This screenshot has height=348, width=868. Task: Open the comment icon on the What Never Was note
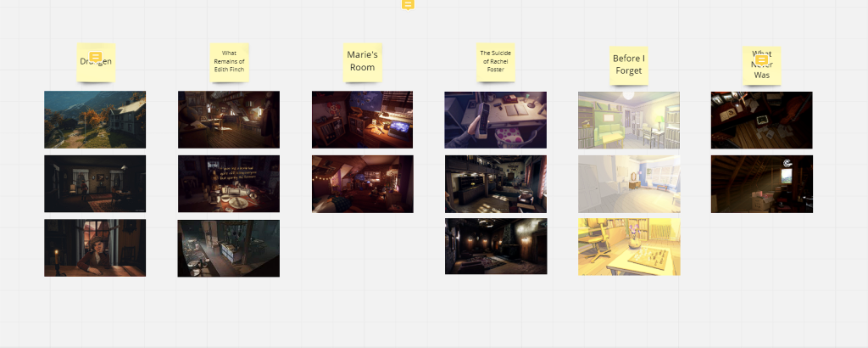762,60
